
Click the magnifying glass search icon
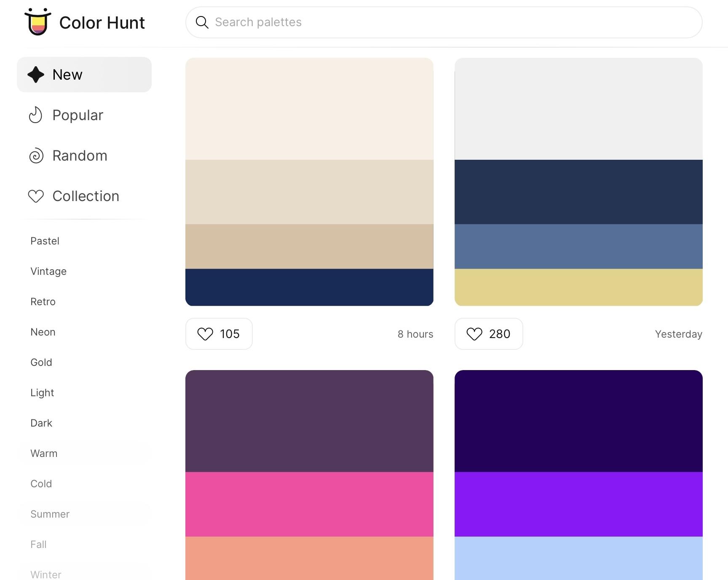coord(202,22)
